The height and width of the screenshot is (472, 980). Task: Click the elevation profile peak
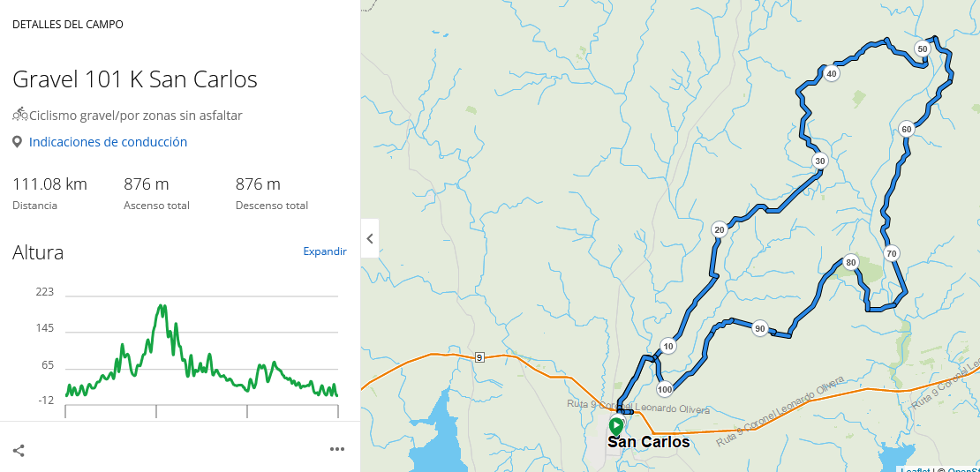point(162,307)
